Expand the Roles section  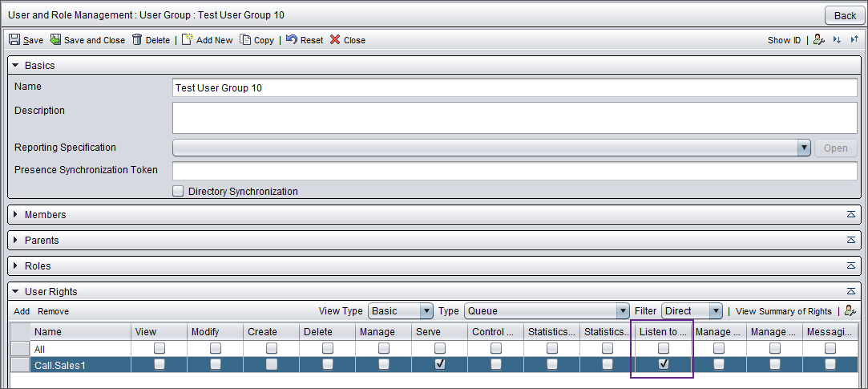(x=15, y=266)
